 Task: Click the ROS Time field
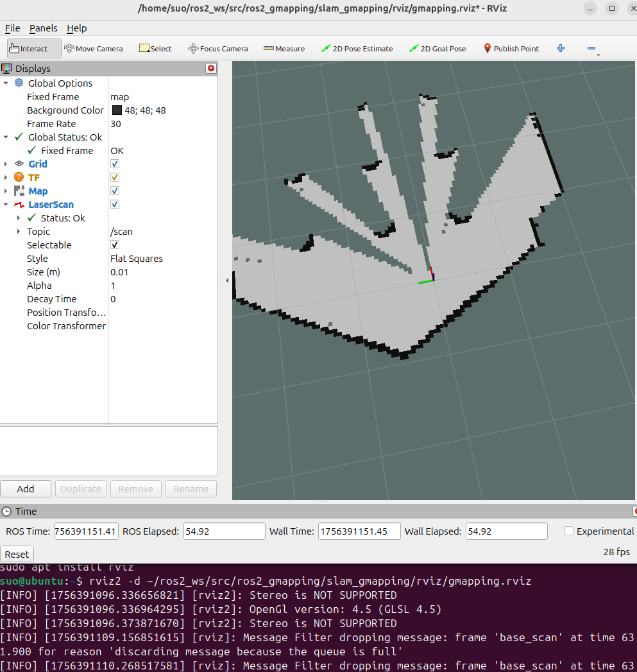(86, 531)
